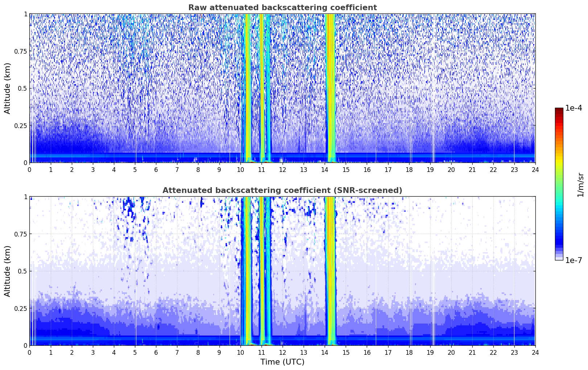Click altitude tick '0.5' on the bottom plot

point(22,271)
